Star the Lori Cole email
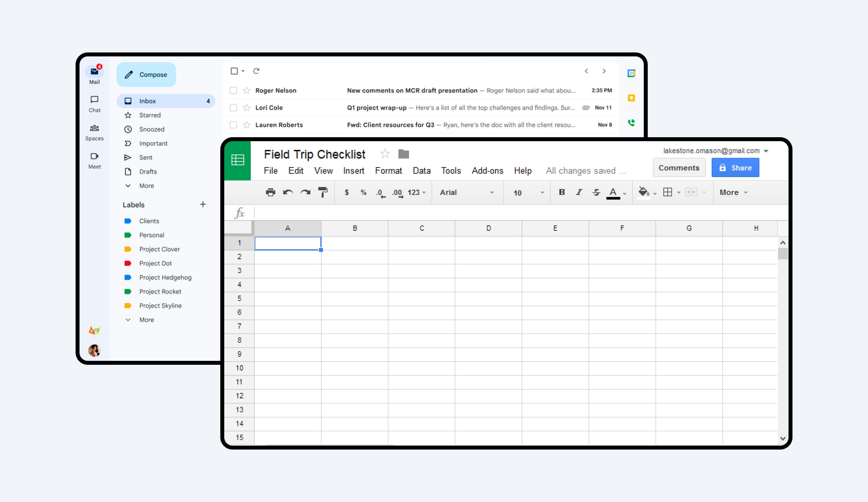The height and width of the screenshot is (502, 868). coord(247,108)
